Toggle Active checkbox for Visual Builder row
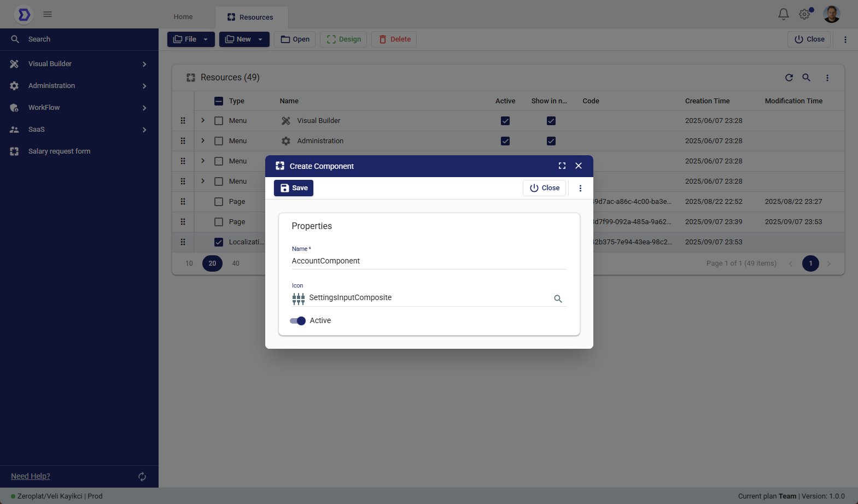The height and width of the screenshot is (504, 858). (505, 121)
